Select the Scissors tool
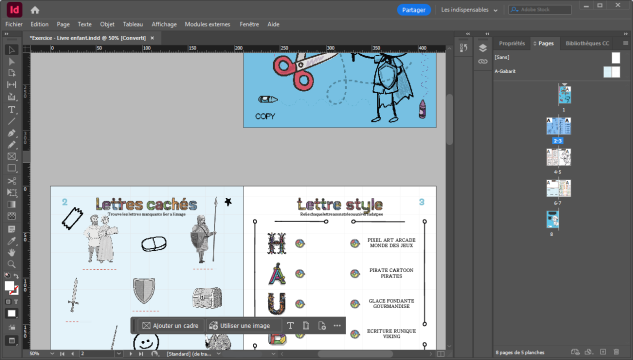 click(x=12, y=181)
